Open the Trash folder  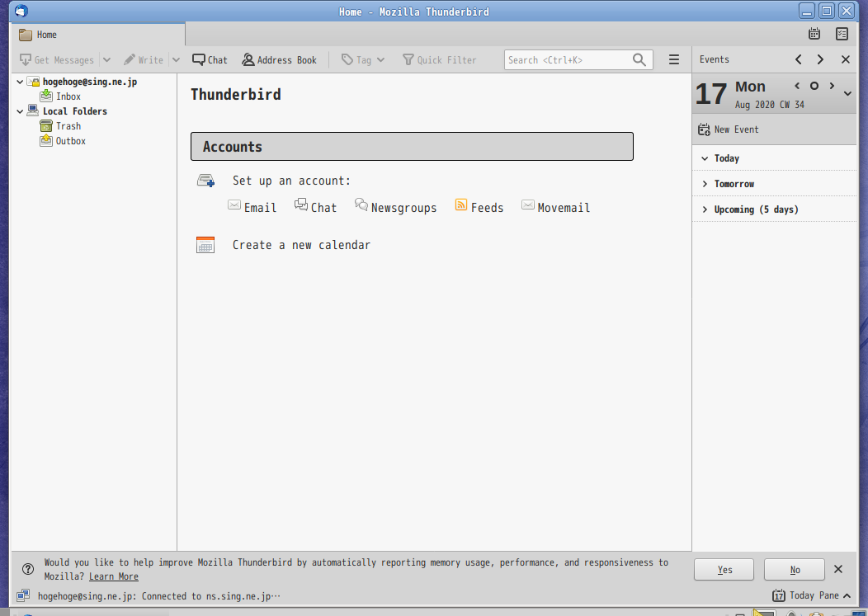pyautogui.click(x=68, y=126)
